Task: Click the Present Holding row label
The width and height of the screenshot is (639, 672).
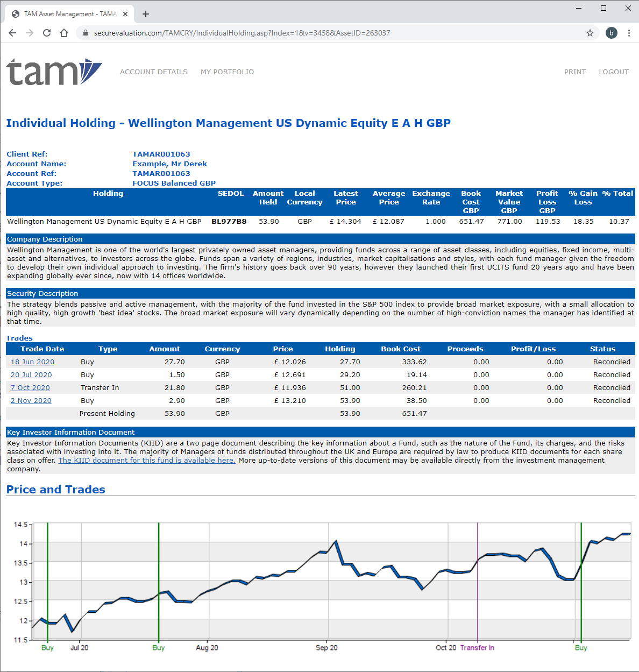Action: pos(107,414)
